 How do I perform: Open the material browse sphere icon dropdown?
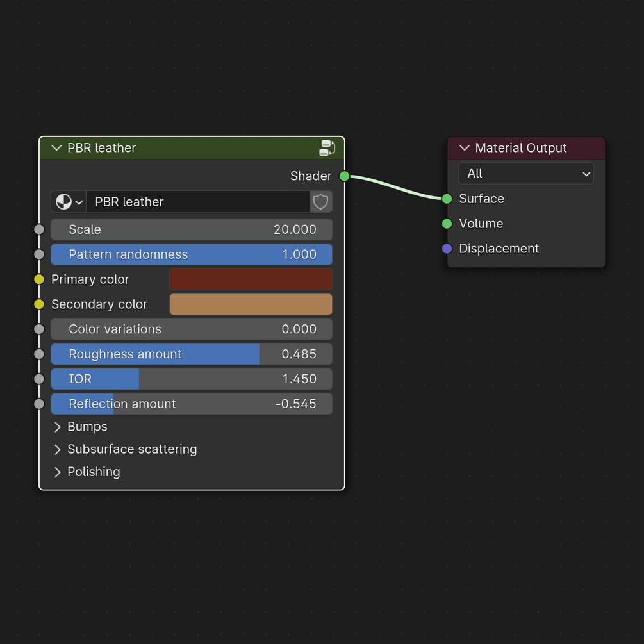[x=69, y=202]
